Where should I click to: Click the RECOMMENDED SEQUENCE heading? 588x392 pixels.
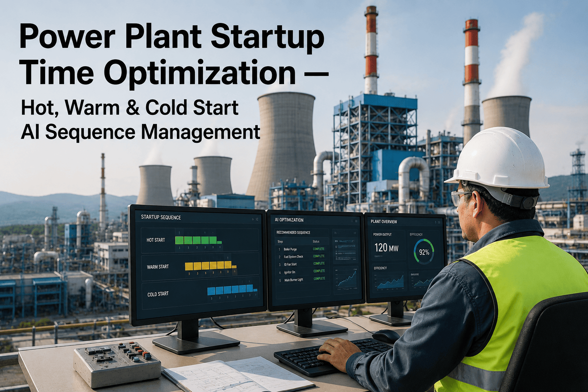293,233
